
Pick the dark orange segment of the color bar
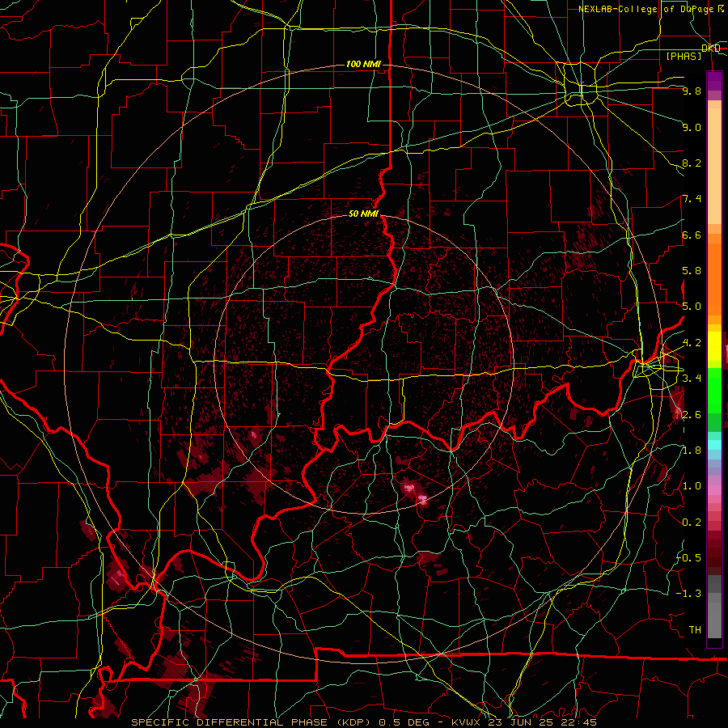point(714,279)
